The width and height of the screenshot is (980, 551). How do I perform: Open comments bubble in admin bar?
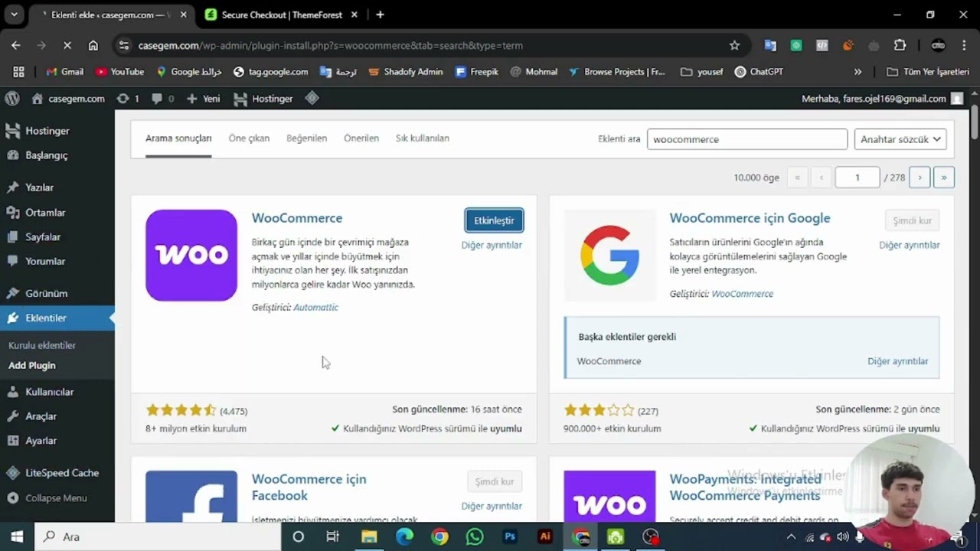click(x=163, y=99)
